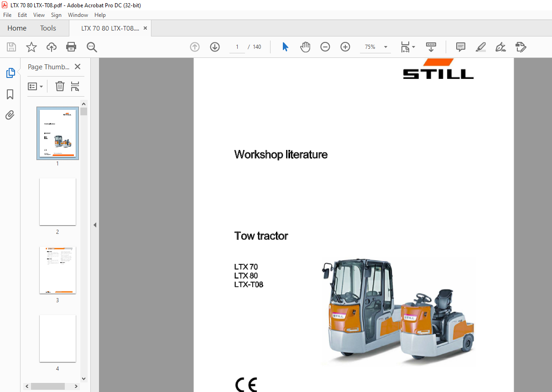
Task: Zoom in with the plus icon
Action: [x=345, y=47]
